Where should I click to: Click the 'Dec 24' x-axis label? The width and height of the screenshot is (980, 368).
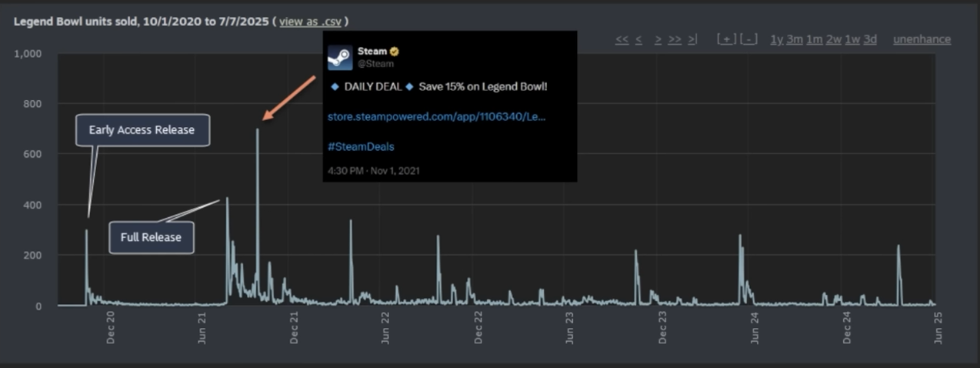[846, 327]
